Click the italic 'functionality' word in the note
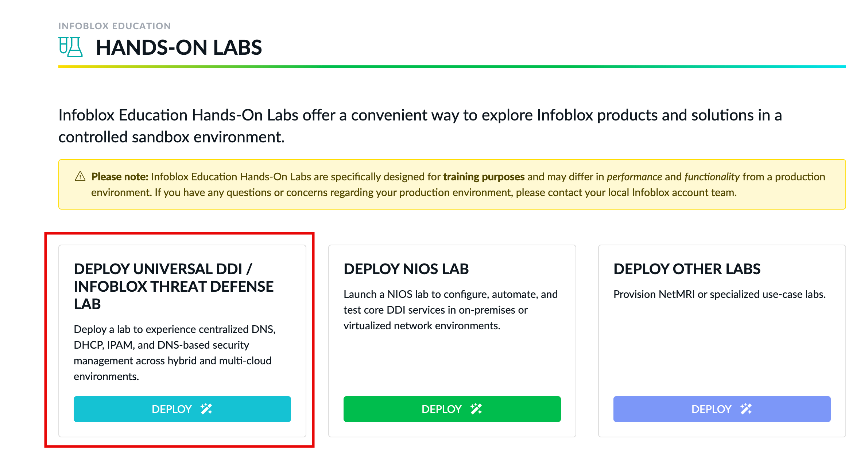This screenshot has width=868, height=460. 712,177
